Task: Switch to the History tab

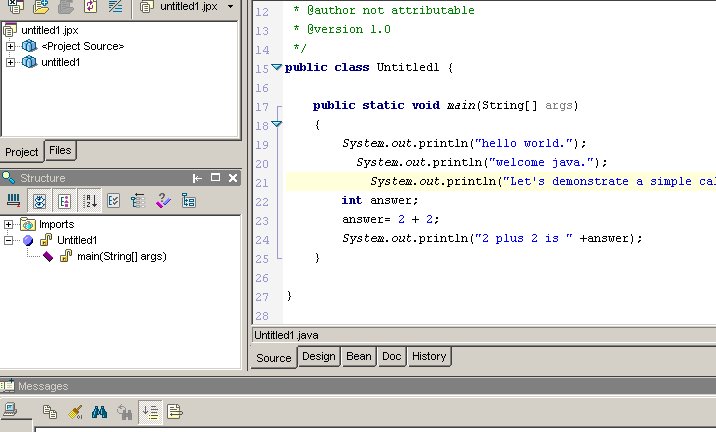Action: coord(429,356)
